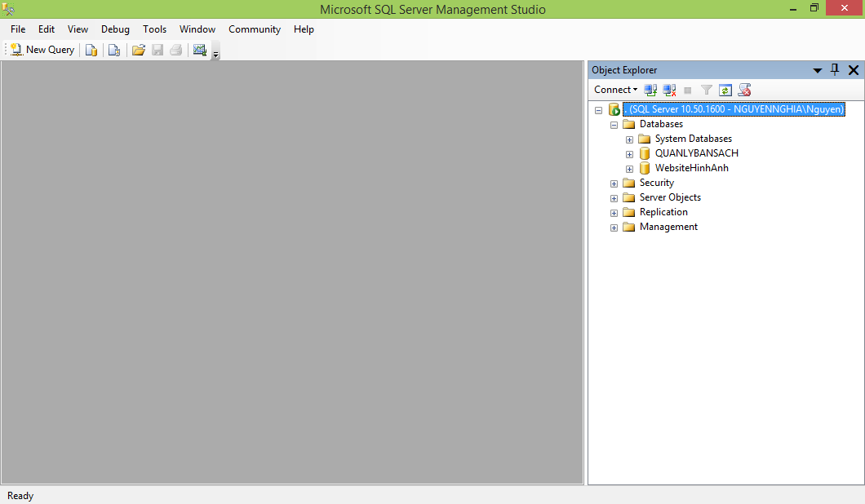Select the QUANLYBANSACH database

click(697, 153)
